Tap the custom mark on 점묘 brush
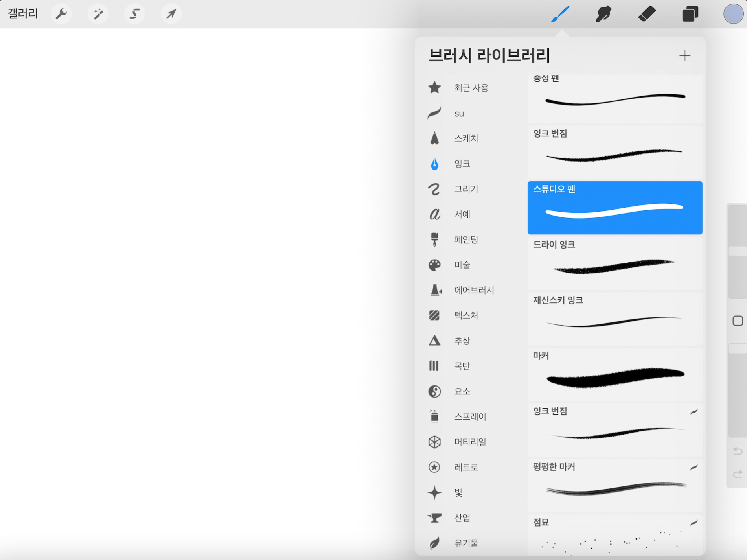Image resolution: width=747 pixels, height=560 pixels. [x=694, y=523]
